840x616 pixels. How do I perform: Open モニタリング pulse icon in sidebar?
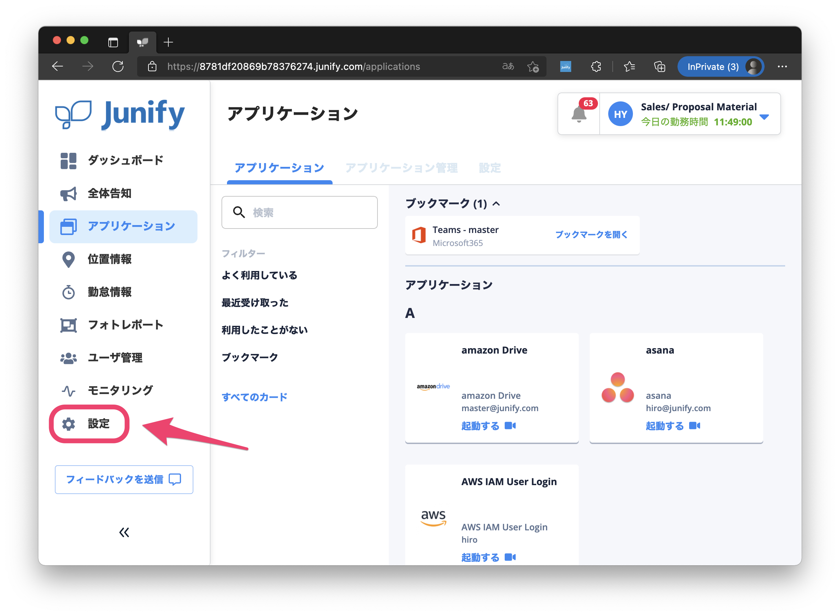point(68,391)
